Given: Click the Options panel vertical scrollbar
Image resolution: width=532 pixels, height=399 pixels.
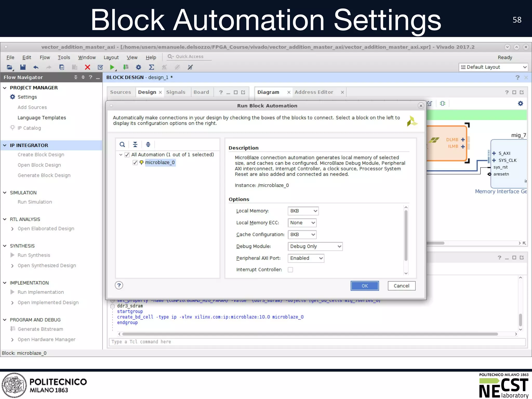Looking at the screenshot, I should 406,235.
